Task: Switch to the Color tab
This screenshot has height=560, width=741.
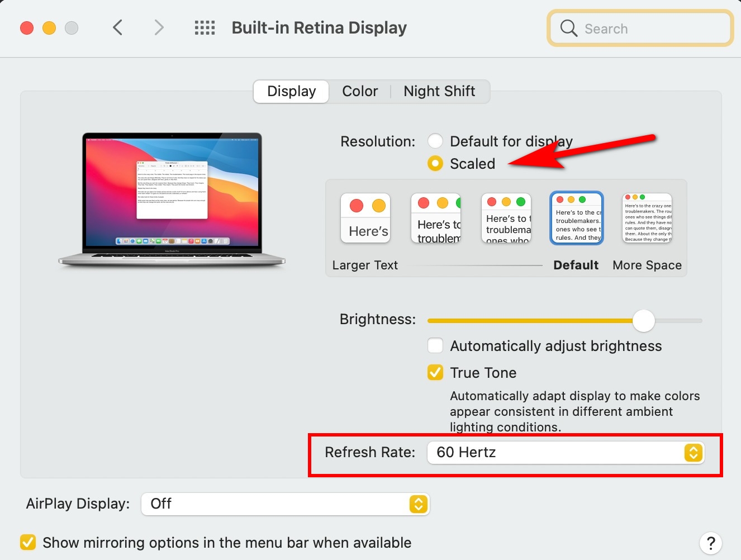Action: (x=360, y=91)
